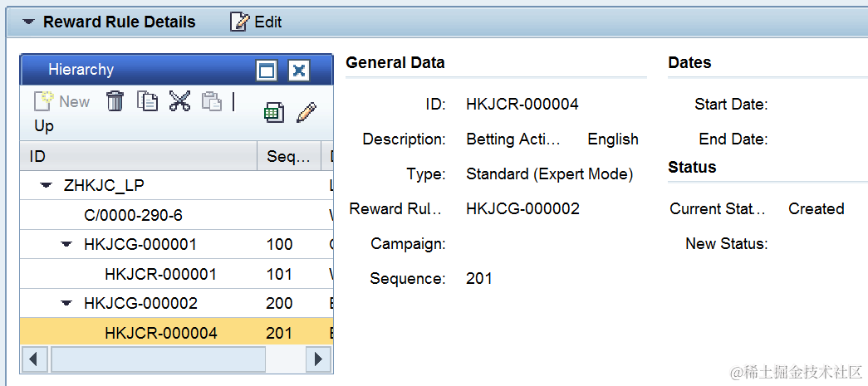Click the Edit pencil-and-page icon
This screenshot has height=386, width=868.
click(239, 22)
